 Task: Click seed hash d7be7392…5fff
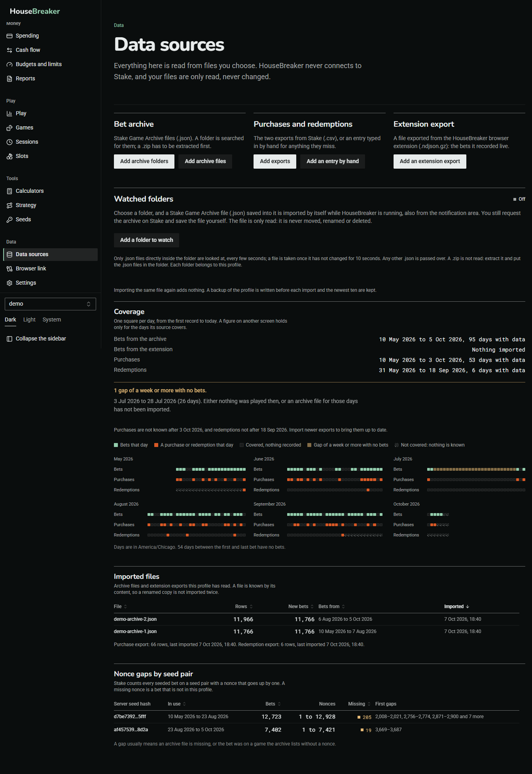[130, 717]
